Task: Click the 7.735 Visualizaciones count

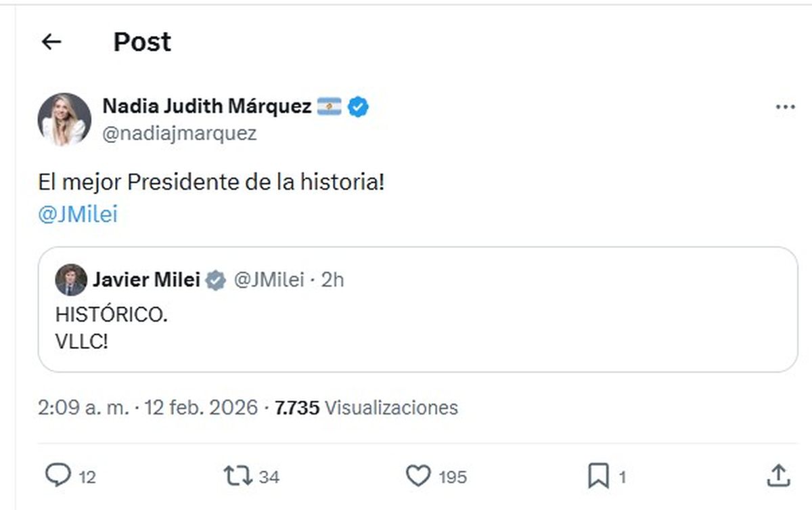Action: [366, 408]
